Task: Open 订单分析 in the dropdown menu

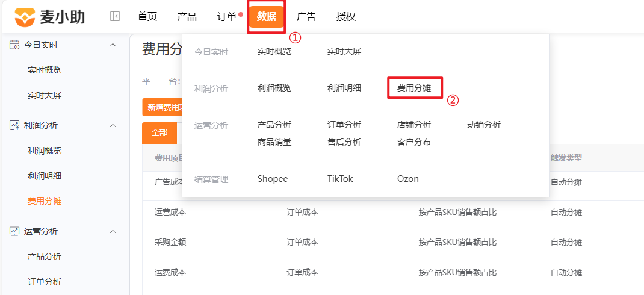Action: point(344,125)
